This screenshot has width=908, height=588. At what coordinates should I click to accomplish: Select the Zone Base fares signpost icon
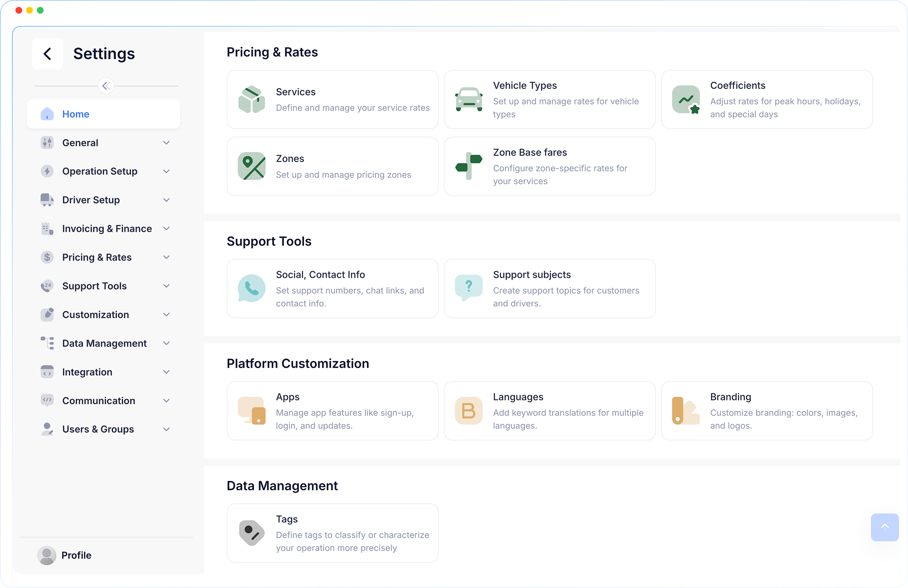(x=469, y=166)
